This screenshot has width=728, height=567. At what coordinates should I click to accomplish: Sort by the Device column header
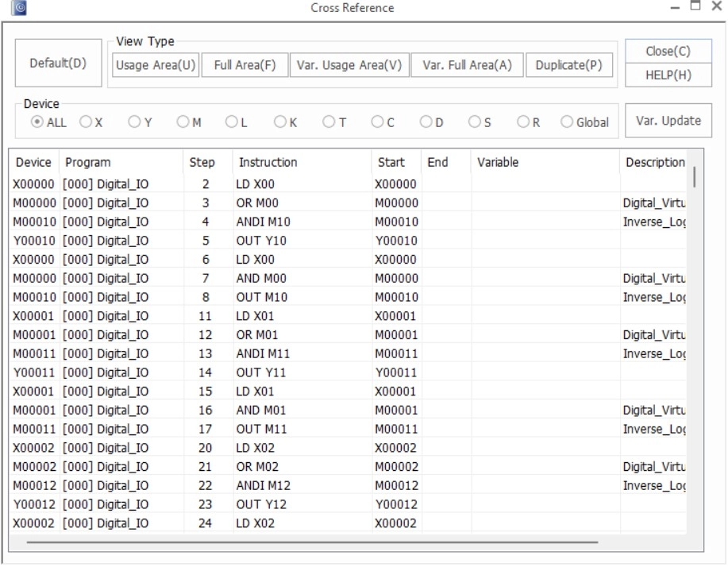point(34,162)
